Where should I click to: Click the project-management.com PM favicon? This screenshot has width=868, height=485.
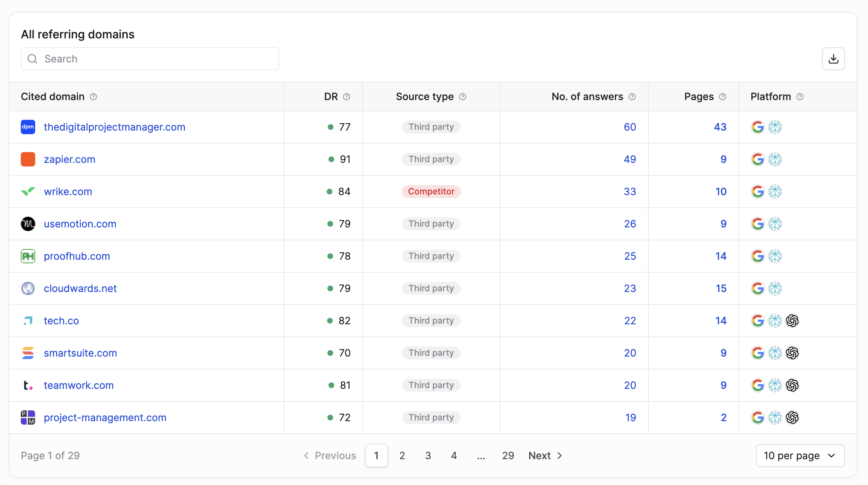coord(28,418)
